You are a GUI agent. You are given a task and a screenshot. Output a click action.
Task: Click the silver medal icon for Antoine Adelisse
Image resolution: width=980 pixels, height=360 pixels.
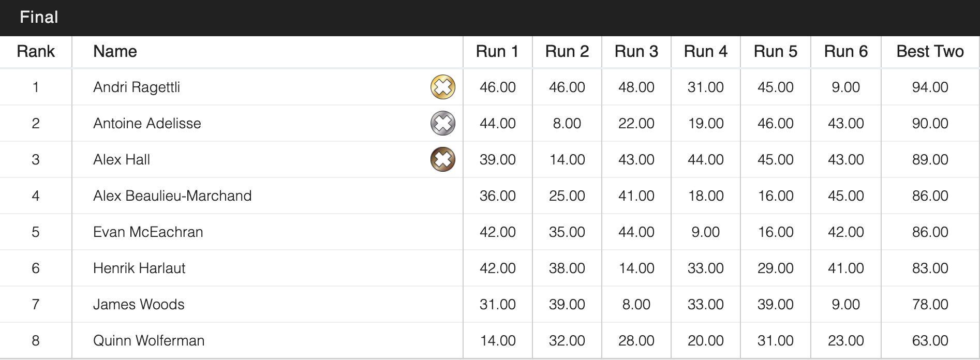(x=442, y=123)
